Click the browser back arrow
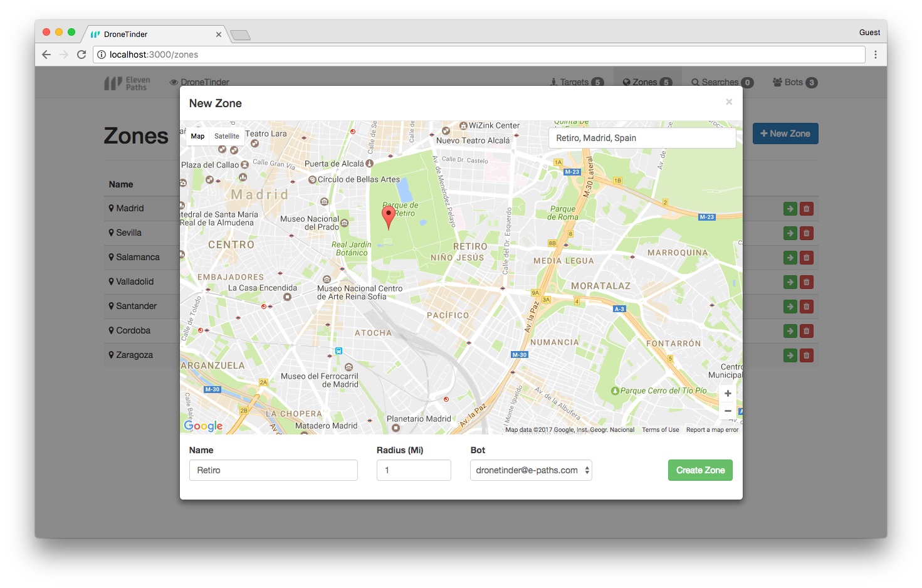 click(x=46, y=55)
